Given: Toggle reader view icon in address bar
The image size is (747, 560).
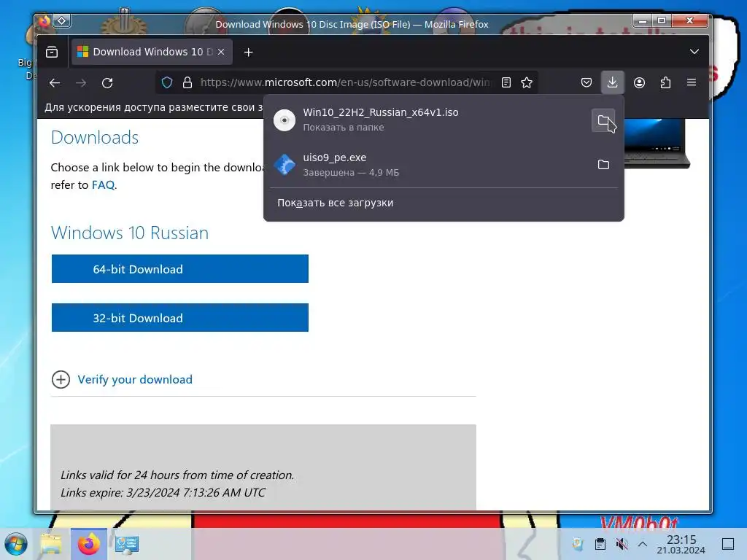Looking at the screenshot, I should coord(506,83).
